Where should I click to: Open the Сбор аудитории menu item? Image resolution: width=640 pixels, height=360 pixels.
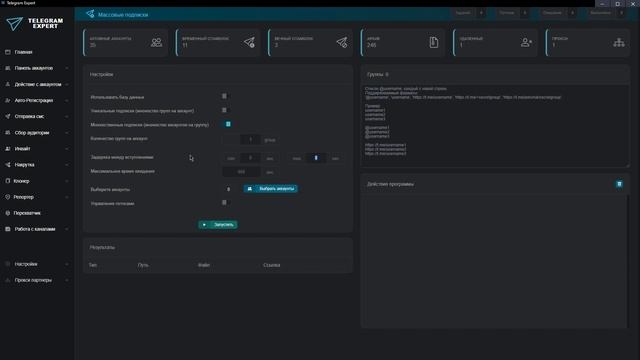37,133
